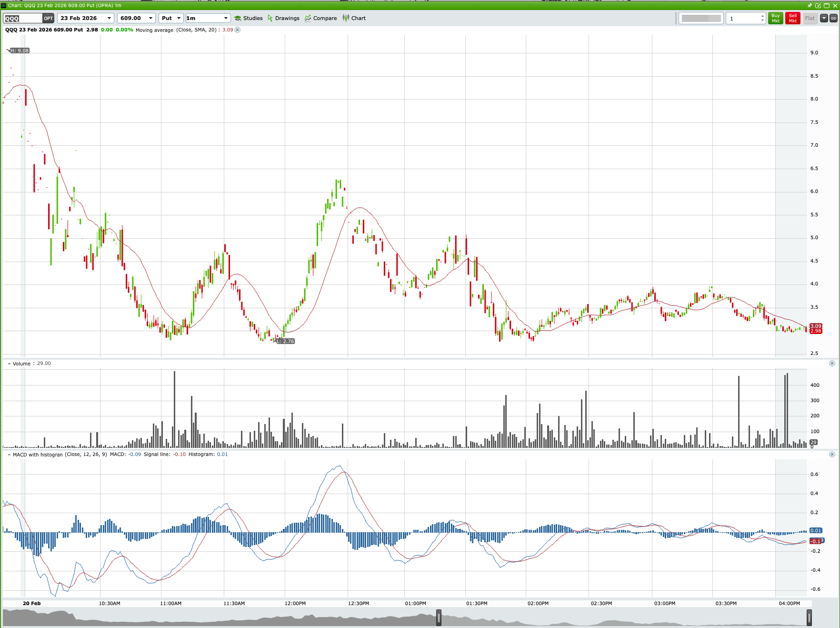Click the pin icon in title bar
This screenshot has height=628, width=840.
810,6
